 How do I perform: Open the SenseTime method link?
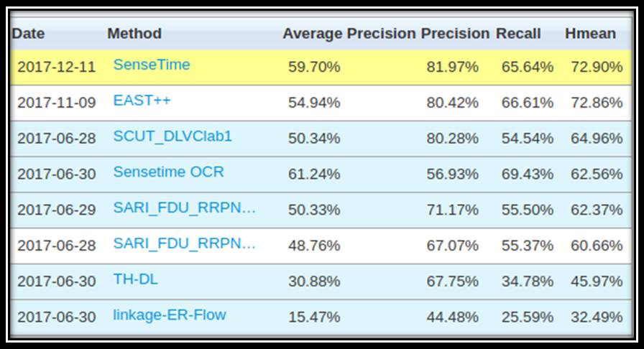[152, 65]
